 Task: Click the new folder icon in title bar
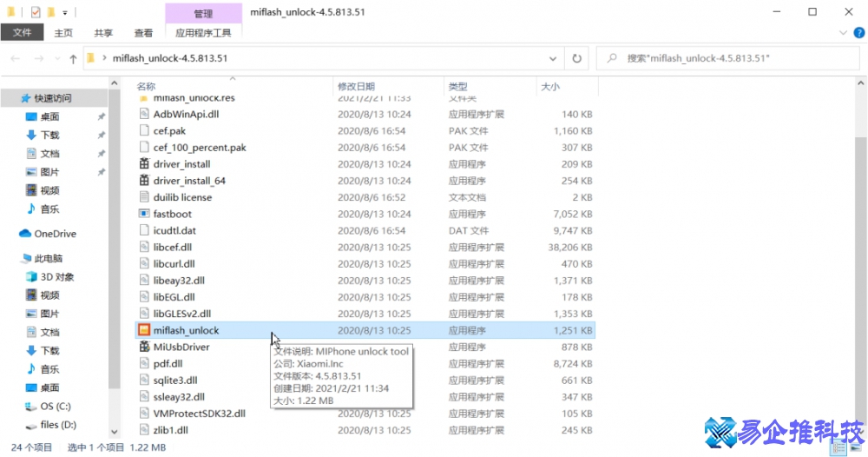click(x=51, y=12)
